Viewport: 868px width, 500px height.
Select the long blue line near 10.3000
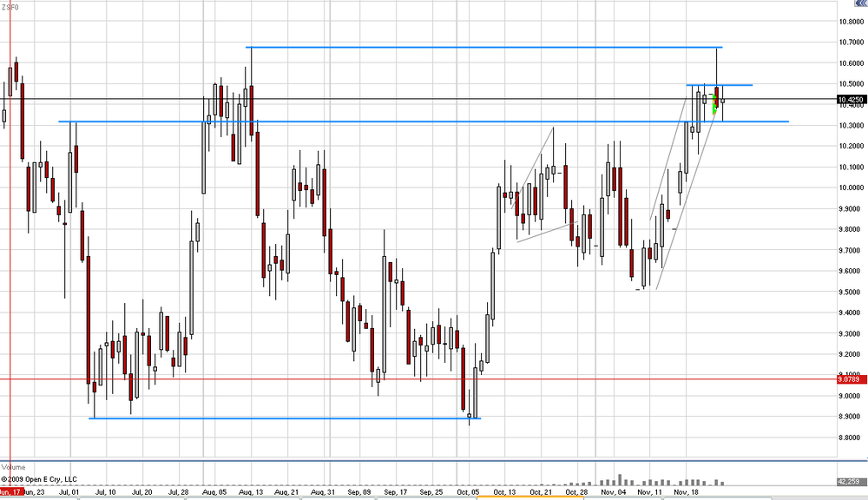(x=424, y=122)
